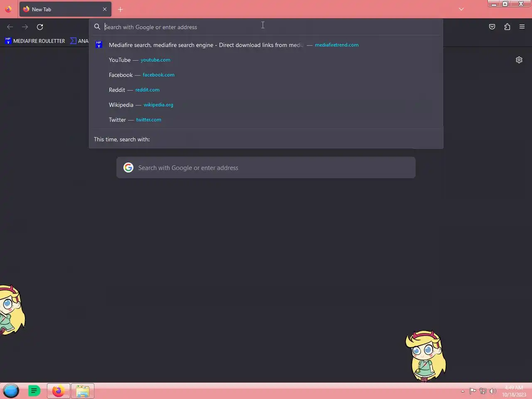Open a new tab with plus button
This screenshot has height=399, width=532.
[x=121, y=9]
